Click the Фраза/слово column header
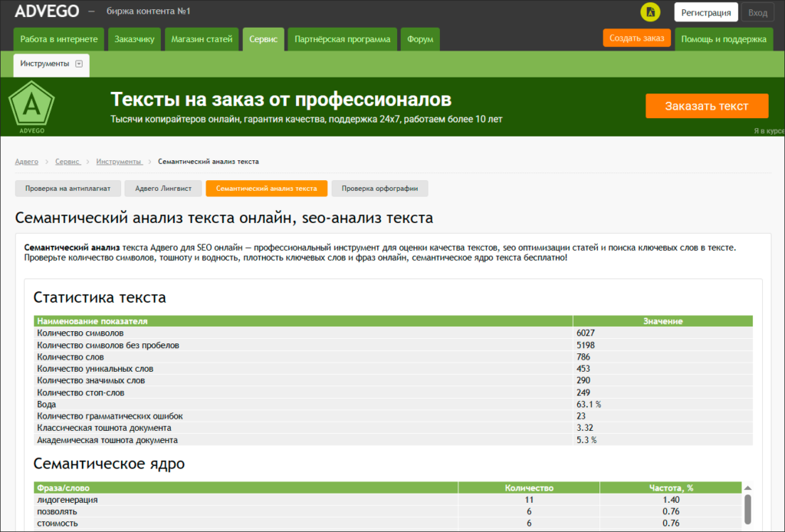Image resolution: width=785 pixels, height=532 pixels. pos(245,488)
